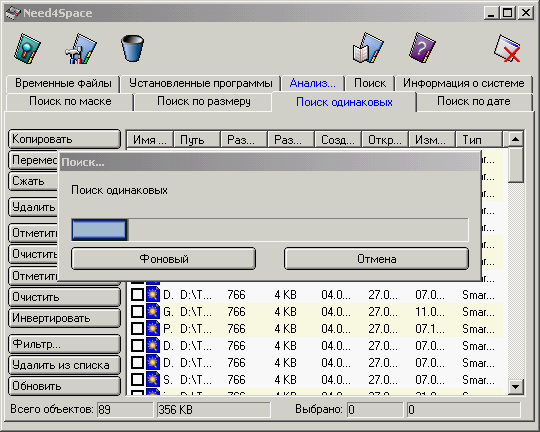Tick checkbox of the row starting with P.

click(137, 328)
